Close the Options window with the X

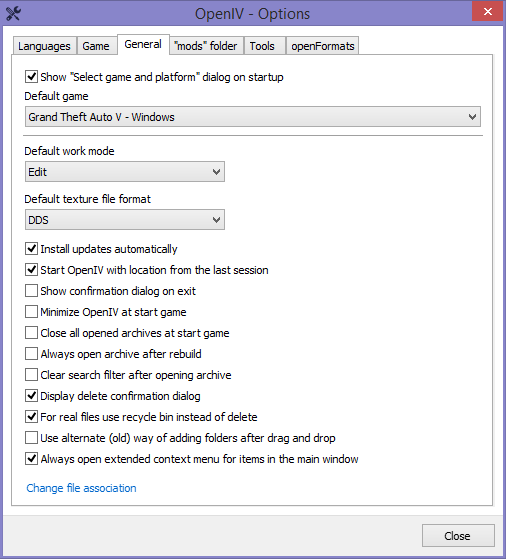(487, 11)
